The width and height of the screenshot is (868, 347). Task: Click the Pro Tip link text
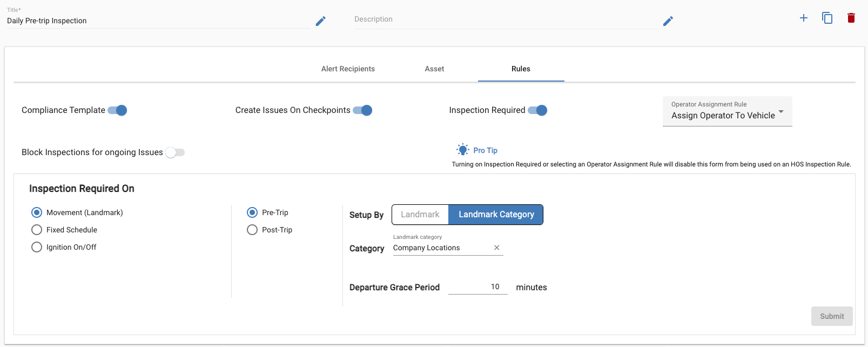[x=486, y=150]
